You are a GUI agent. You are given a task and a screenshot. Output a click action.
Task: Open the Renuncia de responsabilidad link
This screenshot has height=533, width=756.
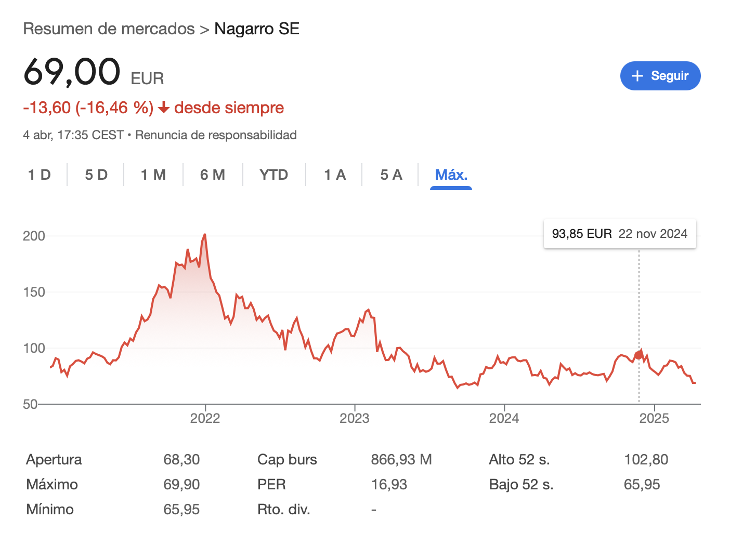click(216, 135)
